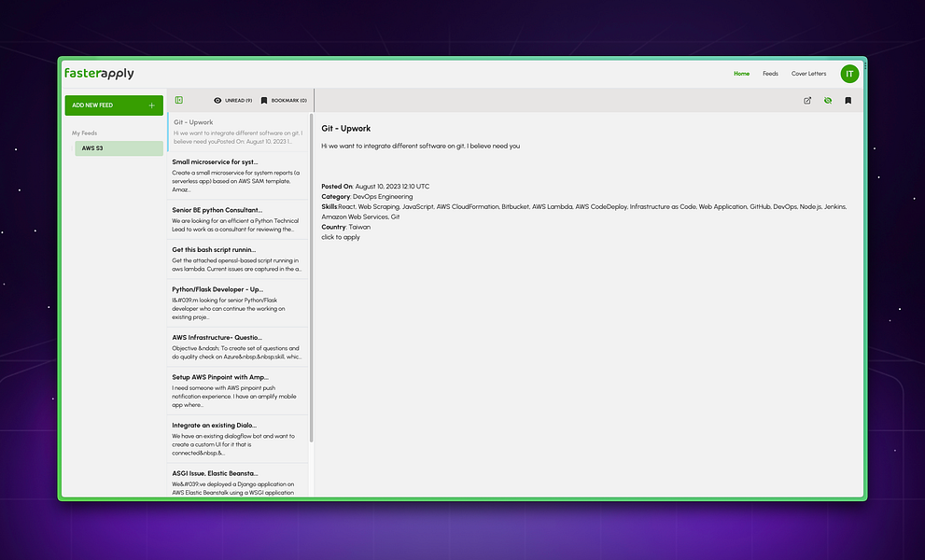Image resolution: width=925 pixels, height=560 pixels.
Task: Click the 'Git - Upwork' detail heading
Action: [x=345, y=128]
